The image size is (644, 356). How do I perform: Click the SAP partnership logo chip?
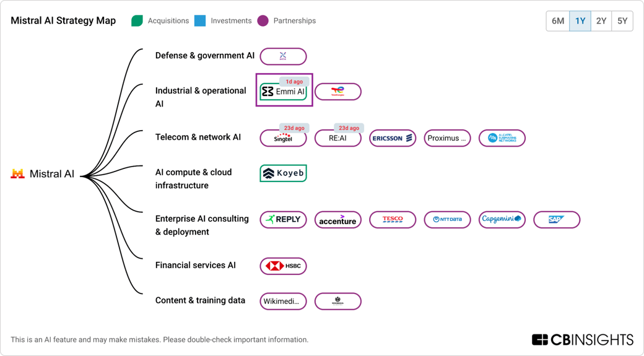point(557,220)
